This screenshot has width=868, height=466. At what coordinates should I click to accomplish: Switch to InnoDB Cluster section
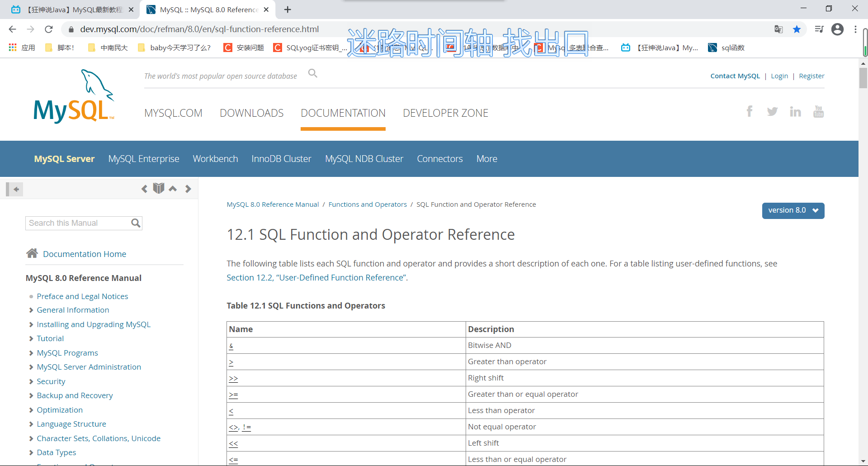(x=281, y=159)
